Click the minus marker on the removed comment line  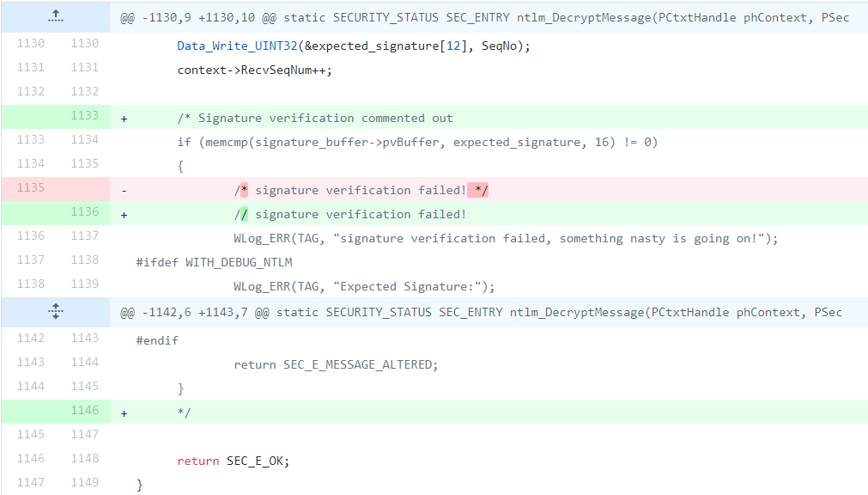point(124,191)
